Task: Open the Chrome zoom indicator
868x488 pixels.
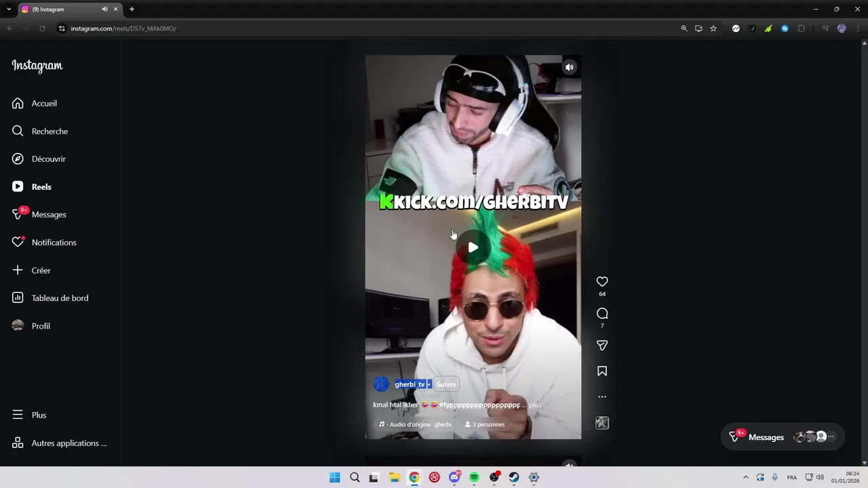Action: [684, 28]
